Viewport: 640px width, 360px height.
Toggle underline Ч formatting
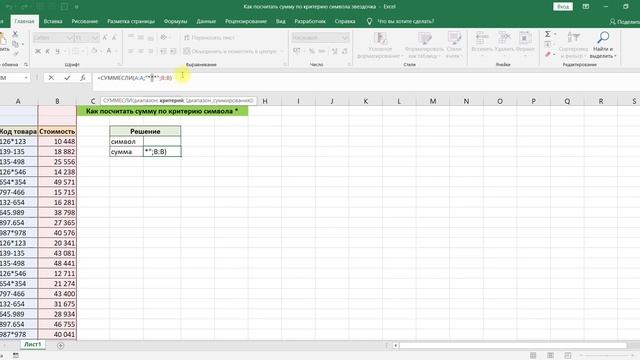pyautogui.click(x=57, y=51)
